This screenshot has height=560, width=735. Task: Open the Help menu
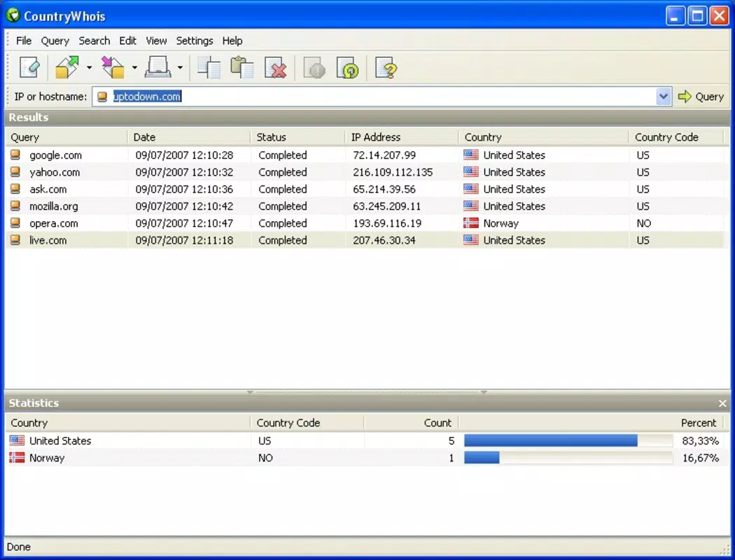[x=232, y=41]
